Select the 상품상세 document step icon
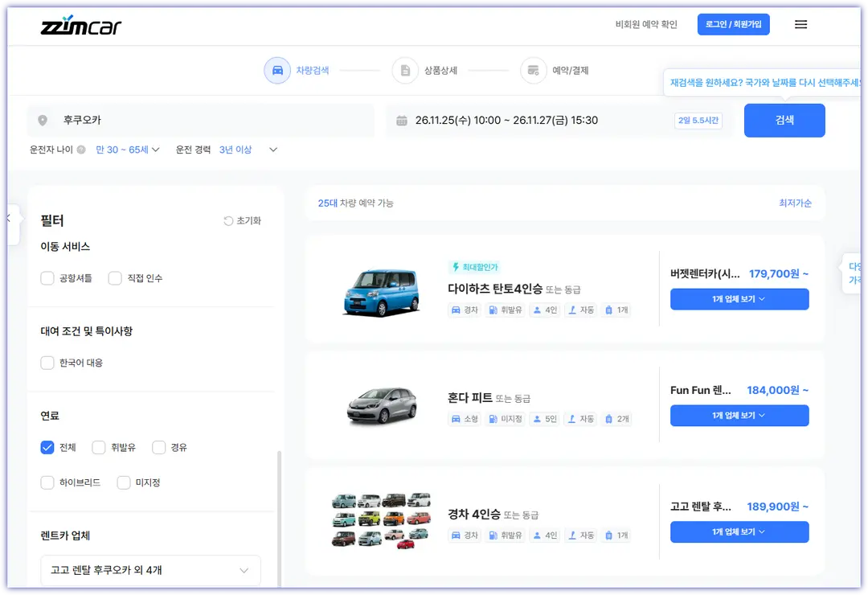 405,71
